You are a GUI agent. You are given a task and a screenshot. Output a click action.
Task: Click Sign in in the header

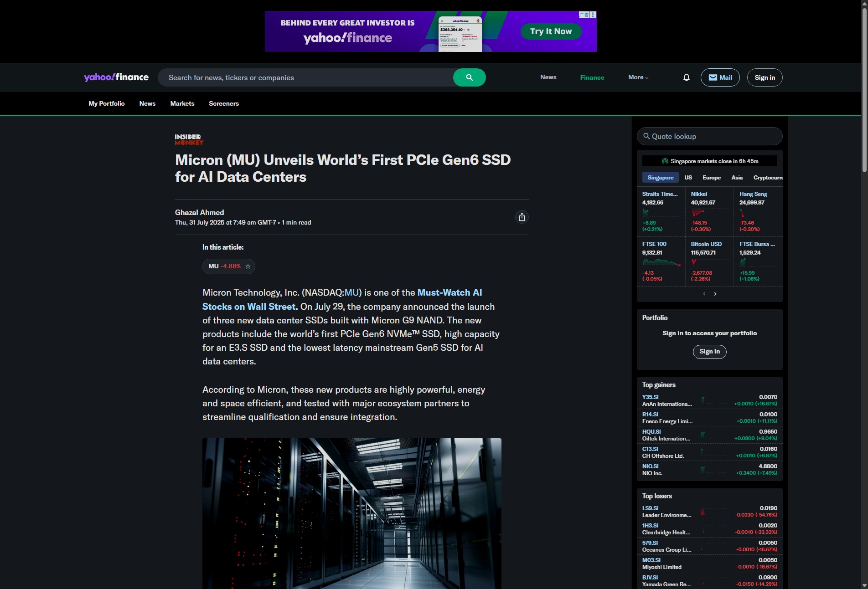tap(765, 77)
